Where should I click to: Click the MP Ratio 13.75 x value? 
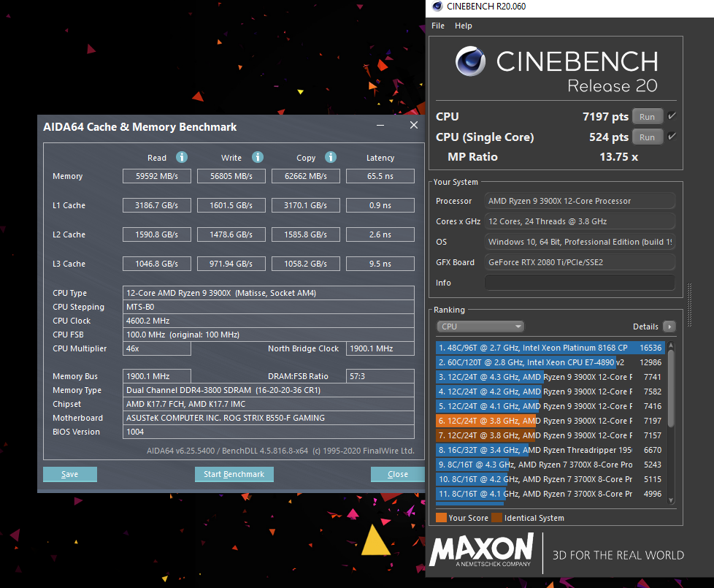618,157
